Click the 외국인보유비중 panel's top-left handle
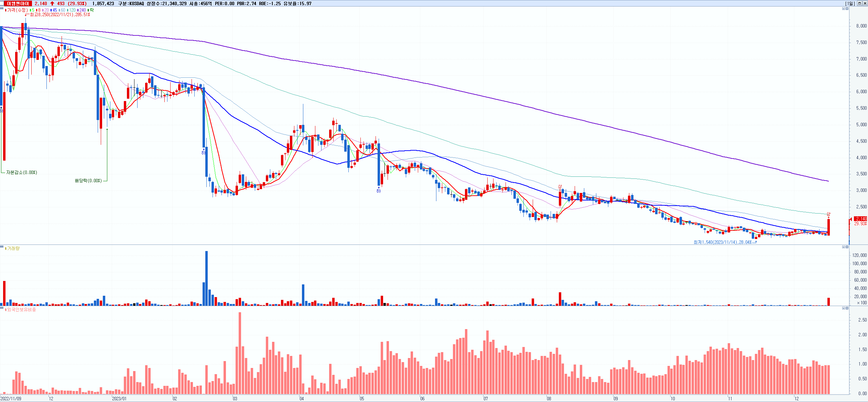 pyautogui.click(x=2, y=308)
